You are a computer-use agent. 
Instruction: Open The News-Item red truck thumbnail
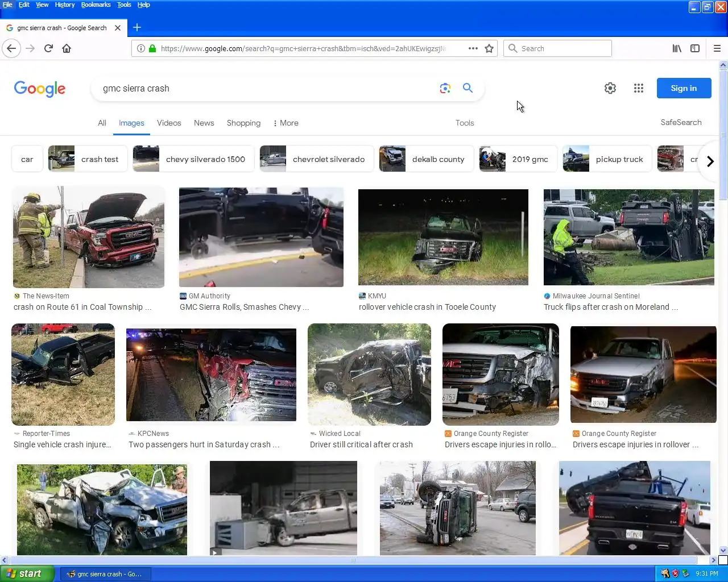coord(89,238)
